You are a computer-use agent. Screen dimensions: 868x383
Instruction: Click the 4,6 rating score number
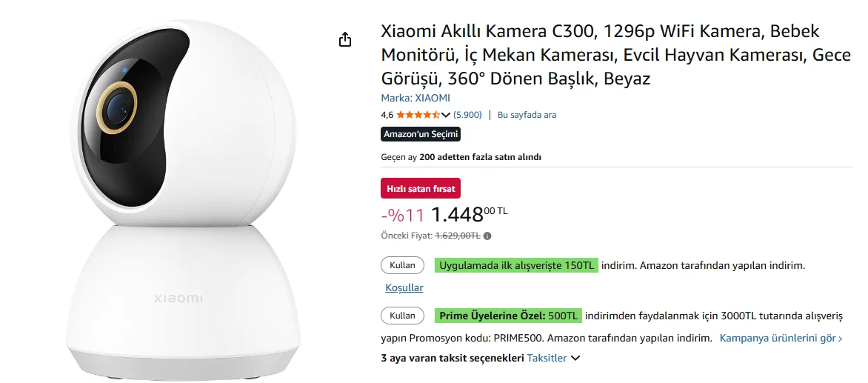click(x=387, y=115)
